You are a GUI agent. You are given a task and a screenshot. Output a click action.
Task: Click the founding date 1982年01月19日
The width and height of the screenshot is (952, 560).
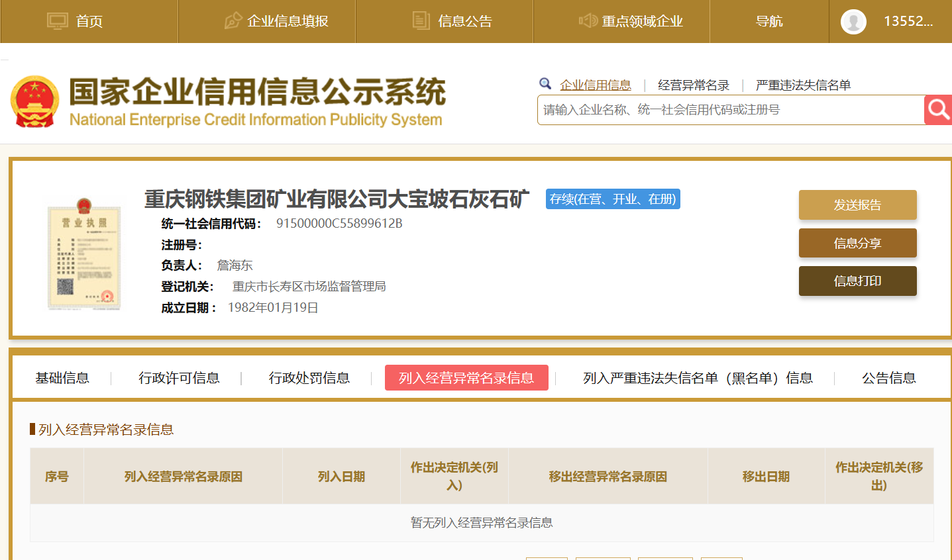click(x=273, y=308)
